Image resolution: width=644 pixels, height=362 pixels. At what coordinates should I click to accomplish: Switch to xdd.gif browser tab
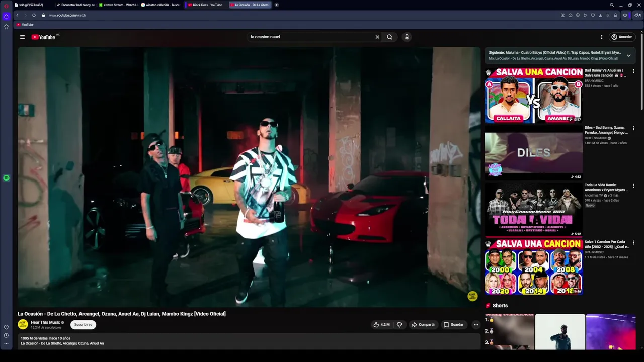pos(33,5)
